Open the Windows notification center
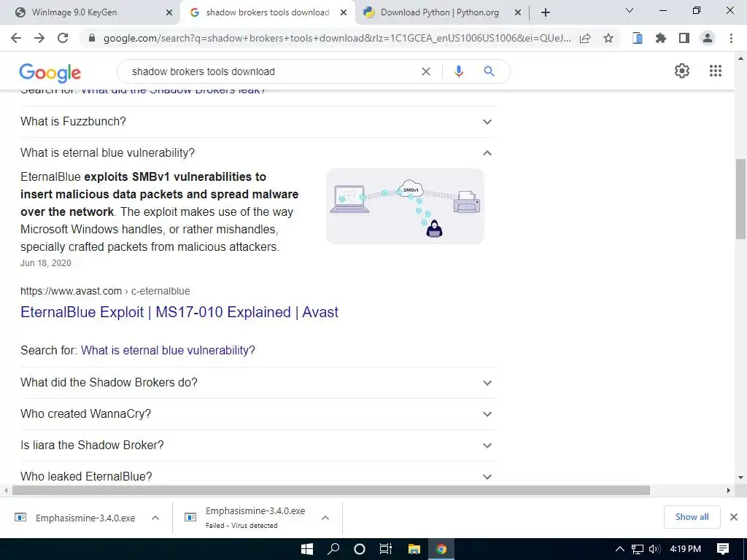Viewport: 747px width, 560px height. point(723,549)
